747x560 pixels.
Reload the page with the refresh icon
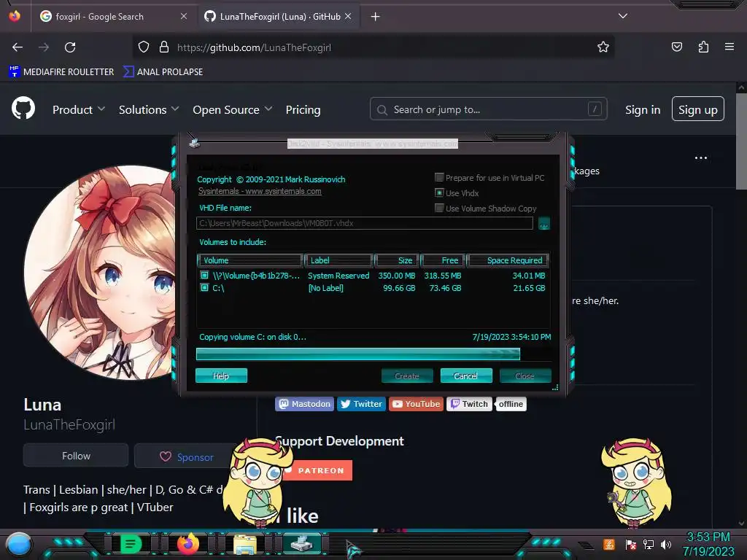coord(70,47)
